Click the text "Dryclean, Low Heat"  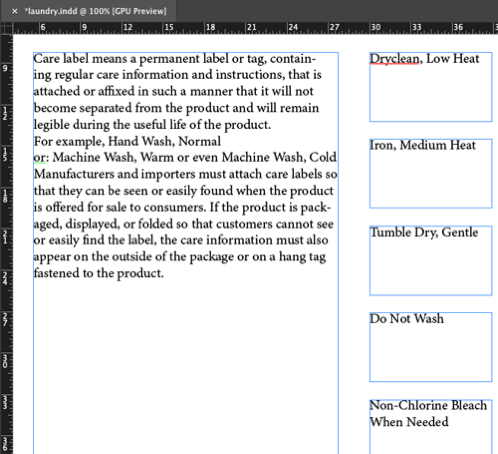click(x=424, y=59)
